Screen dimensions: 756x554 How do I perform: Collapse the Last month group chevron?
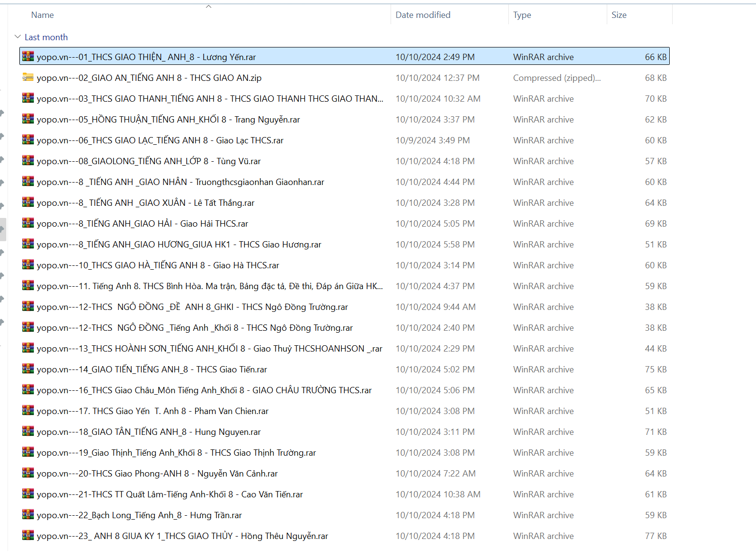point(18,37)
